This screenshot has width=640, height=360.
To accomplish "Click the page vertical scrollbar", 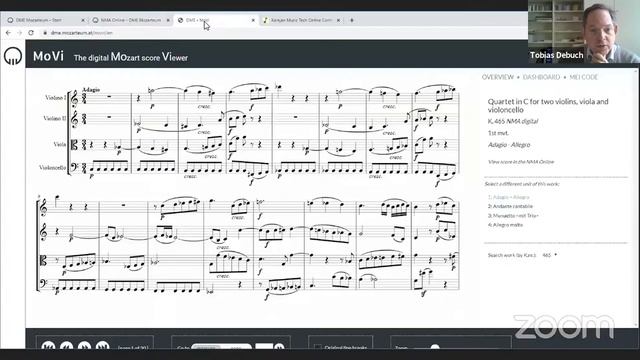I will [637, 198].
